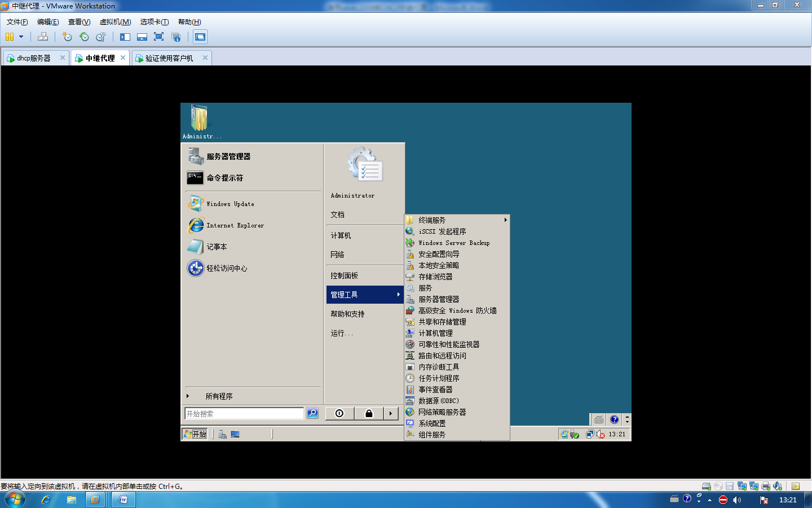Enter full screen mode via the toolbar icon
This screenshot has height=508, width=812.
coord(159,37)
